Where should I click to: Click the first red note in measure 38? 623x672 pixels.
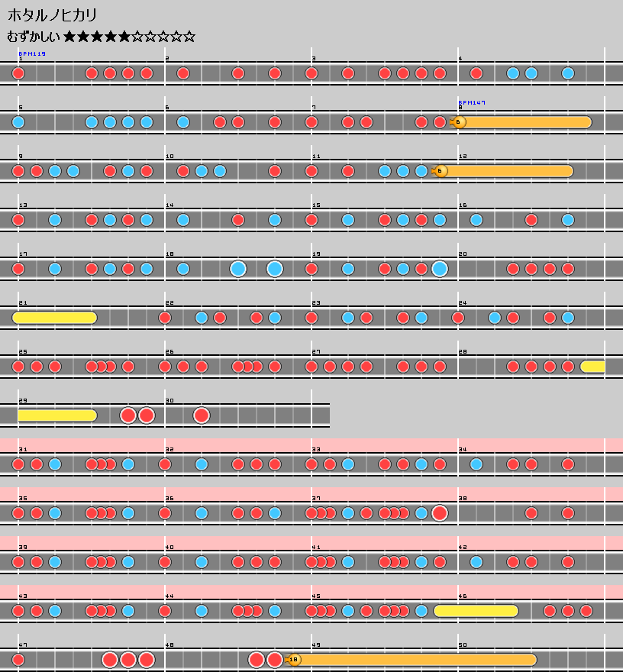531,513
